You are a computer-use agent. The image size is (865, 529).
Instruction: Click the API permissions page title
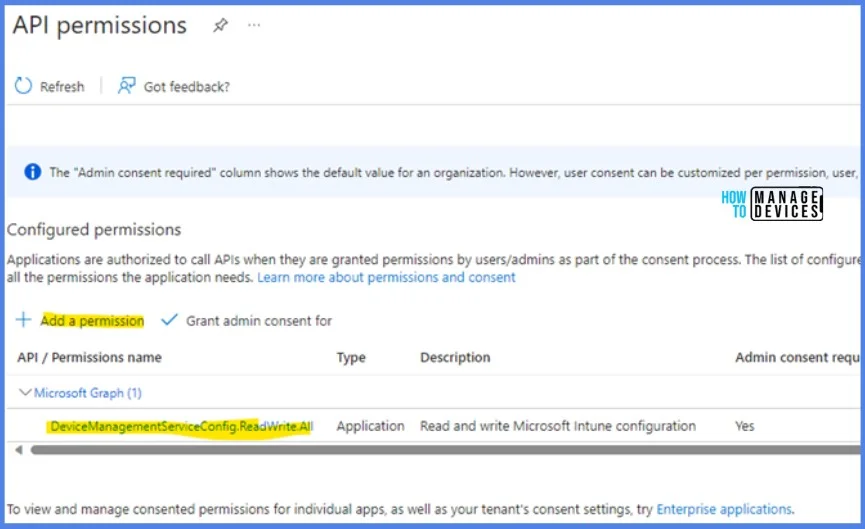click(100, 25)
